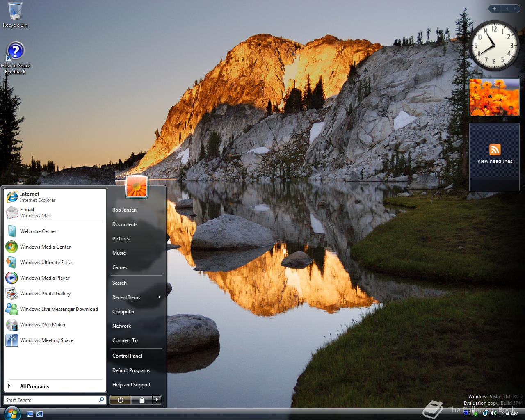Click into the Start Search field
This screenshot has height=420, width=525.
pyautogui.click(x=51, y=400)
